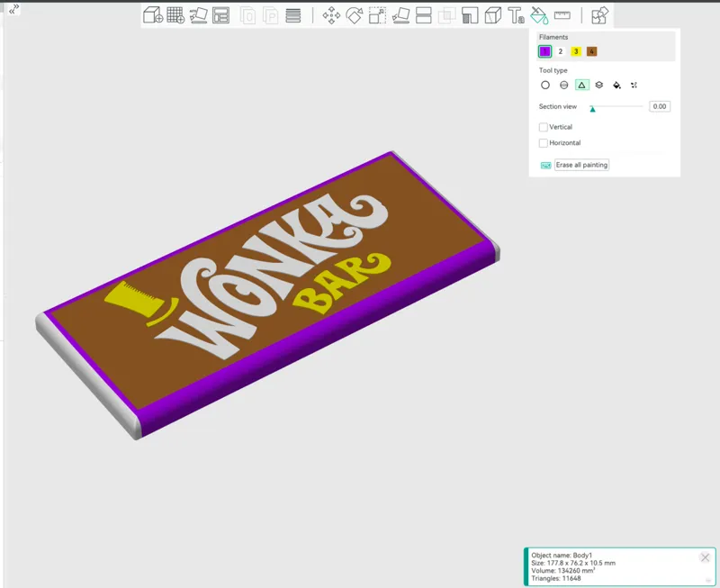Click the Add object cube icon

tap(153, 15)
